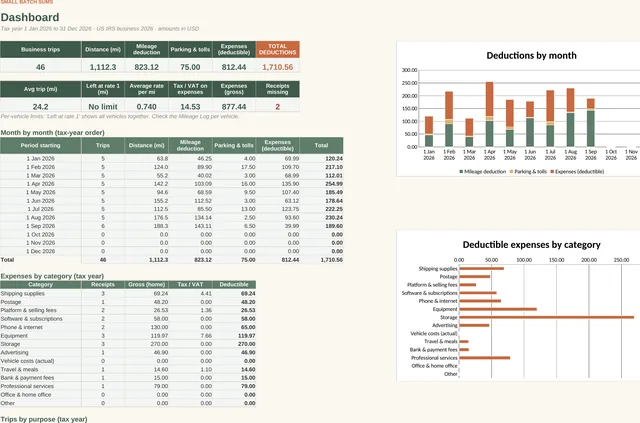The height and width of the screenshot is (423, 640).
Task: Click the August total 230.24
Action: (334, 218)
